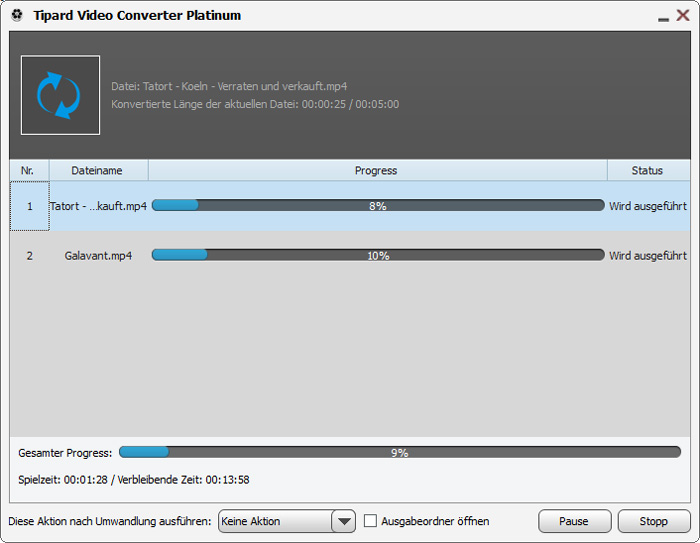Image resolution: width=700 pixels, height=543 pixels.
Task: Click the Spielzeit and Verbleibende Zeit line
Action: 133,480
